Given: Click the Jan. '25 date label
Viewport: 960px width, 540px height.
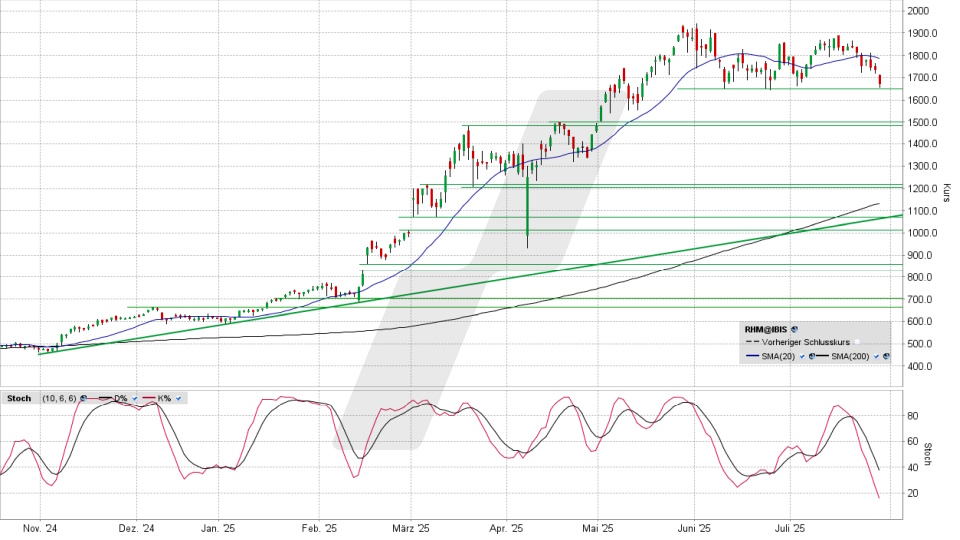Looking at the screenshot, I should coord(219,528).
